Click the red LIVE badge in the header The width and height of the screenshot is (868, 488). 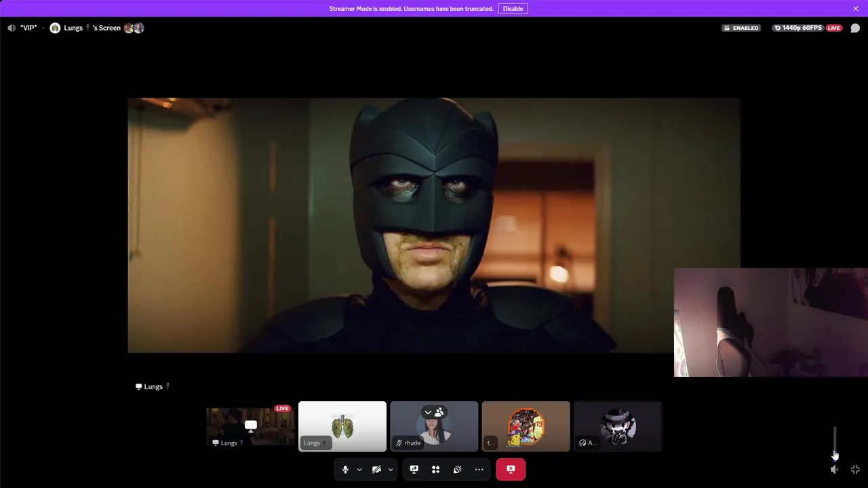[x=834, y=28]
